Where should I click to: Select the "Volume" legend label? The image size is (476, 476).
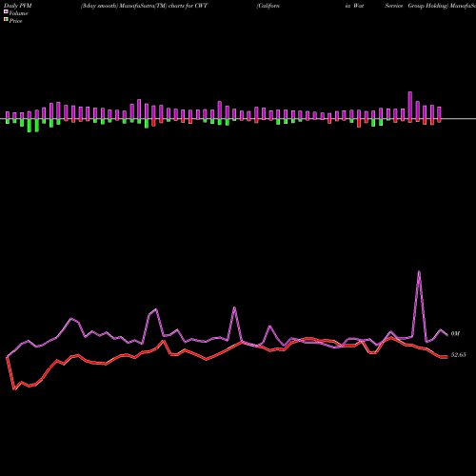pyautogui.click(x=18, y=13)
